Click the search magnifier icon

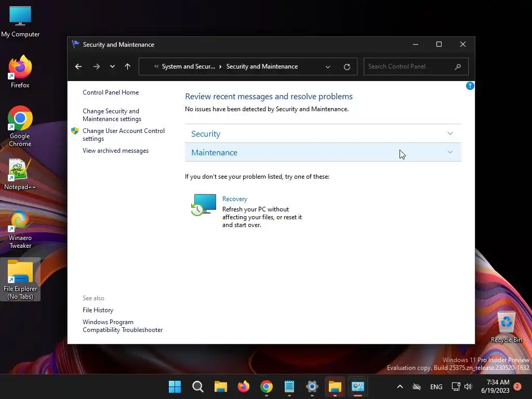(458, 66)
